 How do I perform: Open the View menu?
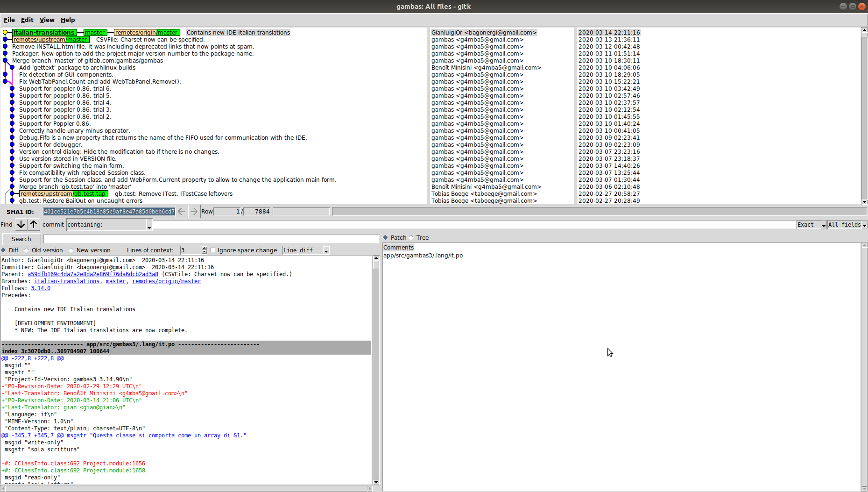tap(47, 20)
